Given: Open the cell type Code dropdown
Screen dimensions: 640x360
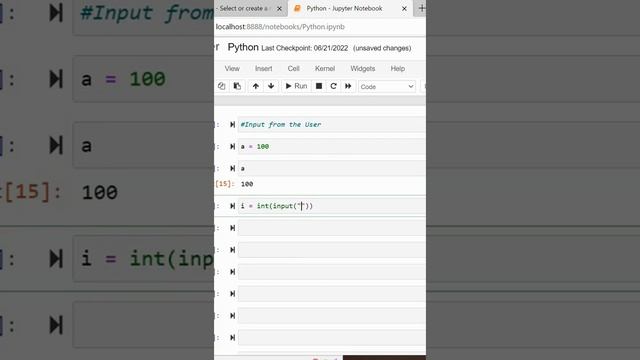Looking at the screenshot, I should point(387,87).
